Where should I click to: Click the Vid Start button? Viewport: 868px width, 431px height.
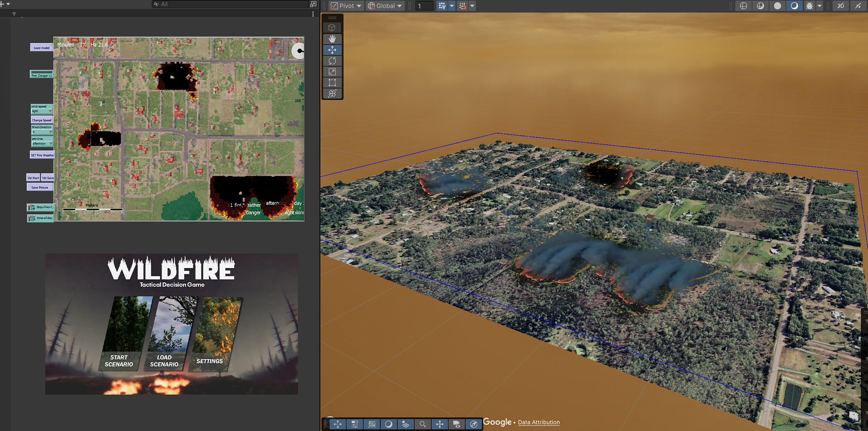pos(33,178)
